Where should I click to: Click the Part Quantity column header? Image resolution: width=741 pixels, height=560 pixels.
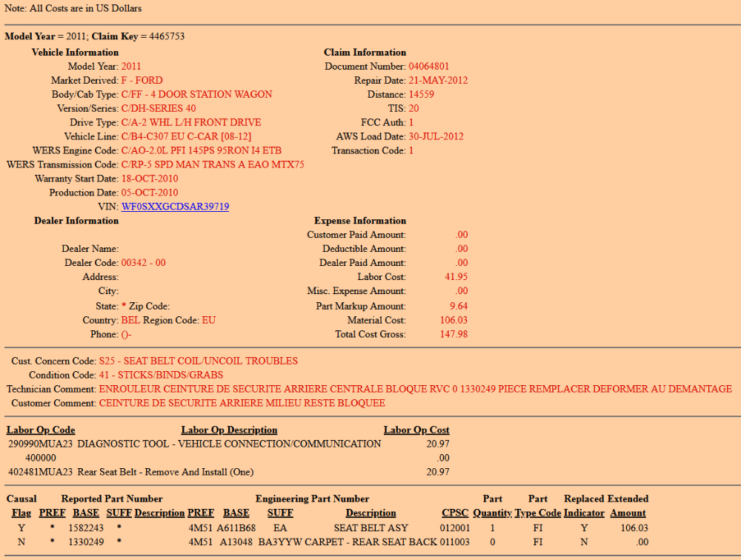(x=492, y=513)
